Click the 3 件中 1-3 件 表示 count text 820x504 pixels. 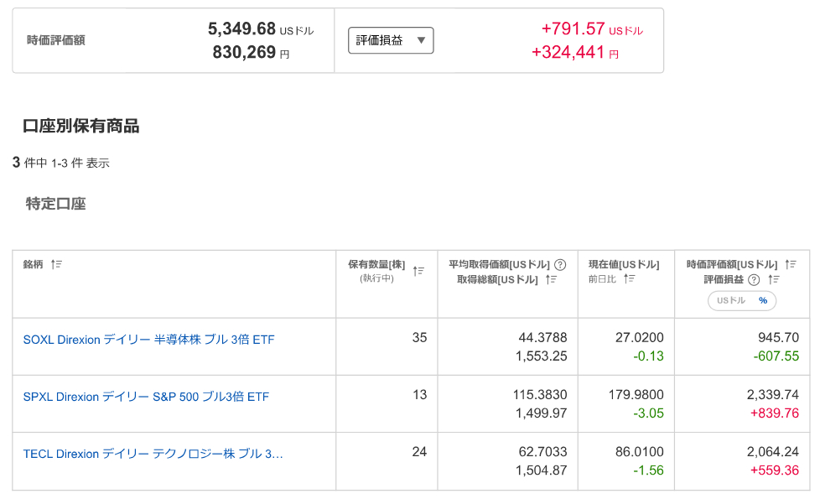click(x=60, y=164)
